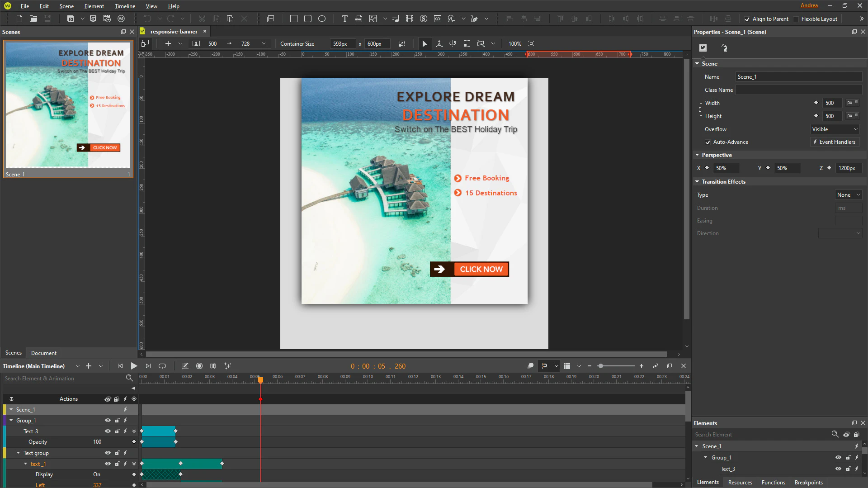Hide the Text_3 element in the timeline

tap(108, 431)
